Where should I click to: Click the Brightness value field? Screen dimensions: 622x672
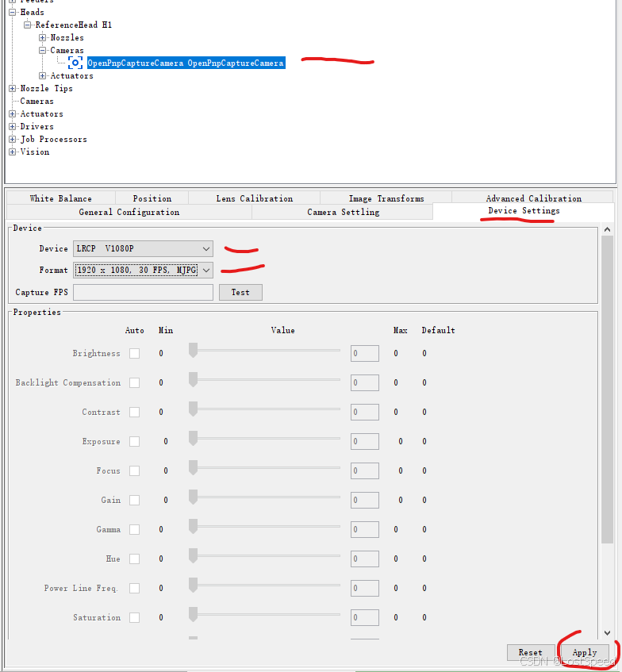pyautogui.click(x=365, y=353)
